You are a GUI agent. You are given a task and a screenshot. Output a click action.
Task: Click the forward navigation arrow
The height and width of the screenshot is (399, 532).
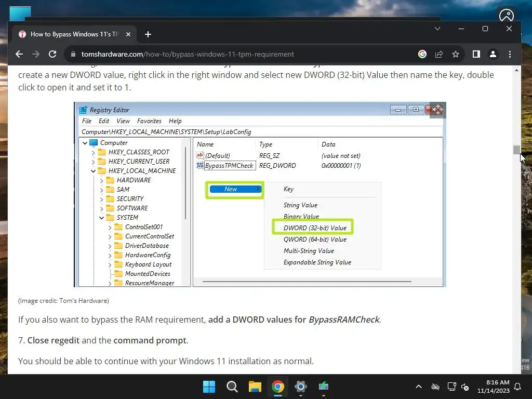point(36,54)
